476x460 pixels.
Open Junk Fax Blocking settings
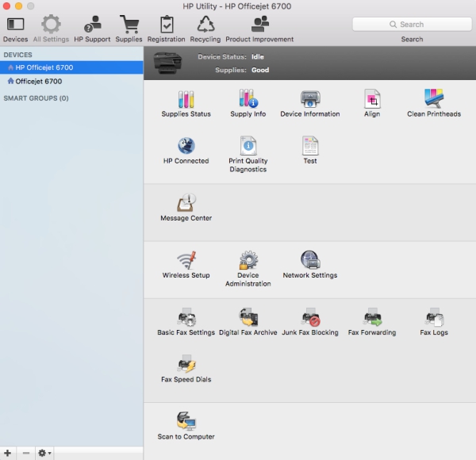point(310,322)
